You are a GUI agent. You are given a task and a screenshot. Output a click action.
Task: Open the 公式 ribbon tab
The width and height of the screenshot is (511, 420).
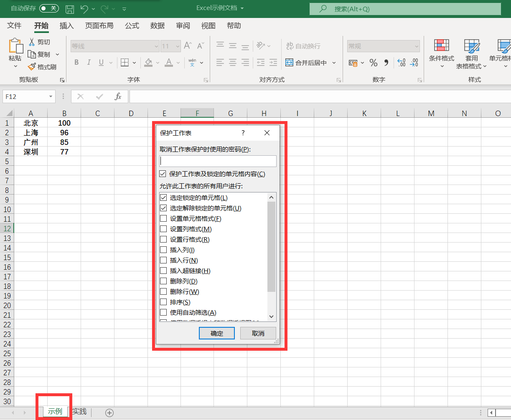[x=132, y=26]
